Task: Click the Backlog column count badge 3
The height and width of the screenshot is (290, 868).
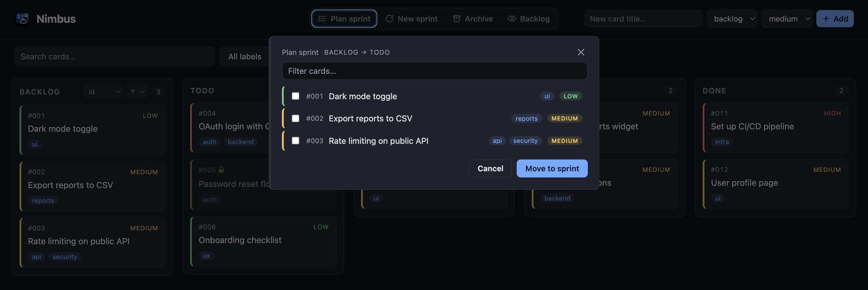Action: click(158, 92)
